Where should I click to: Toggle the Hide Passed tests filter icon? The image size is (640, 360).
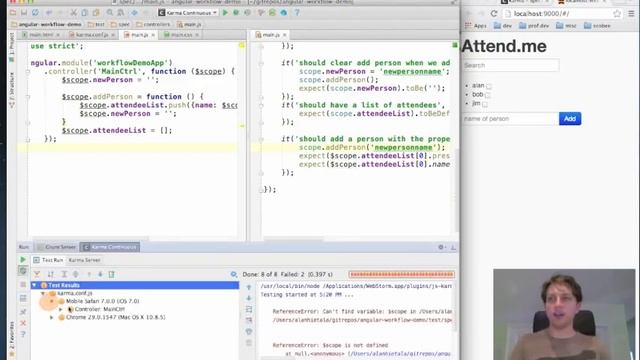pos(37,274)
